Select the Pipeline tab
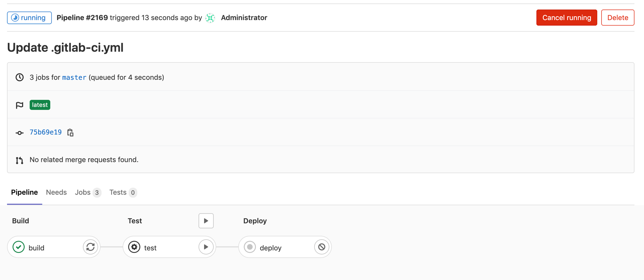Viewport: 644px width, 280px height. (x=24, y=192)
